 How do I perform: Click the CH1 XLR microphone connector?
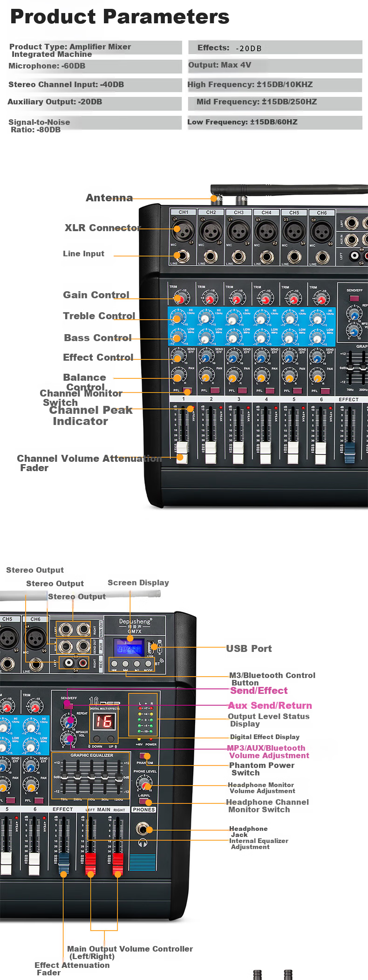pyautogui.click(x=183, y=230)
